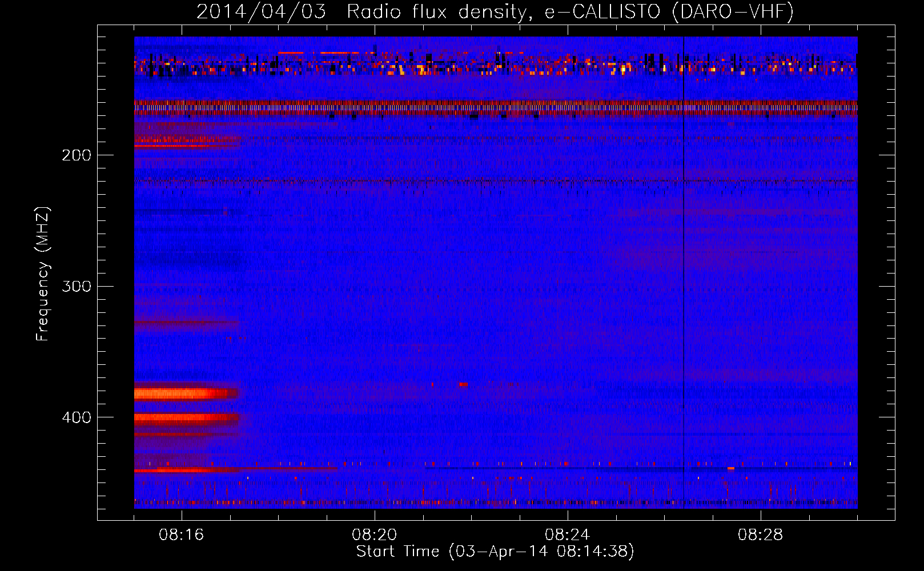Select the 'Frequency (MHZ)' y-axis label

(43, 274)
